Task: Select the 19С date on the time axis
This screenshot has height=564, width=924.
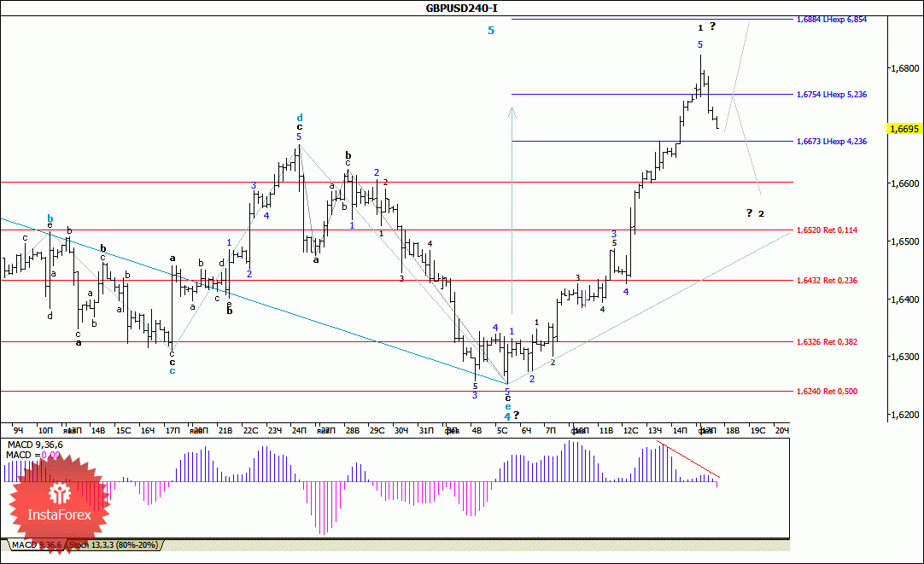Action: point(757,431)
